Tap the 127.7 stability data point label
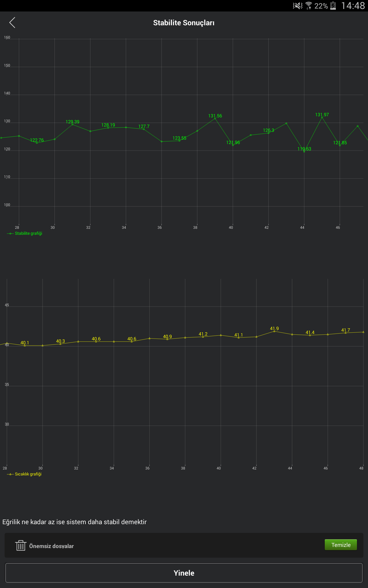Screen dimensions: 368x588 pyautogui.click(x=144, y=126)
